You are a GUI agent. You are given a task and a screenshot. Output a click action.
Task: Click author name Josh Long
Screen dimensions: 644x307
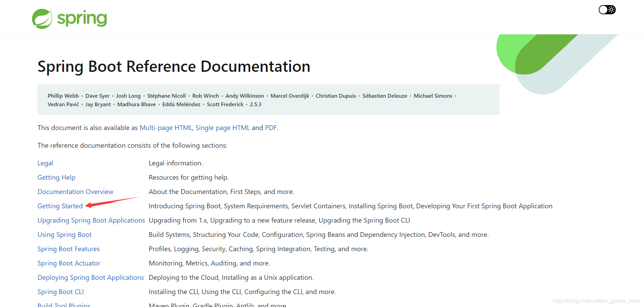(128, 96)
